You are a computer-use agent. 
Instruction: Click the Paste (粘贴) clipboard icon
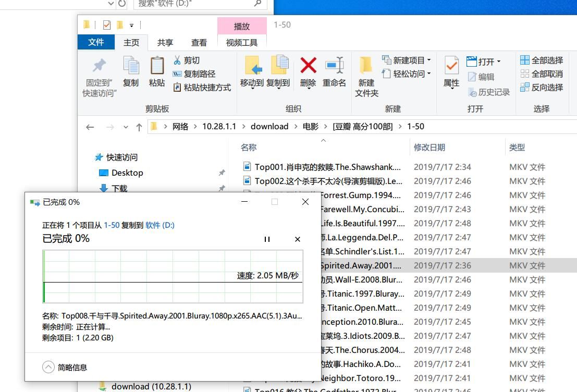pos(157,66)
